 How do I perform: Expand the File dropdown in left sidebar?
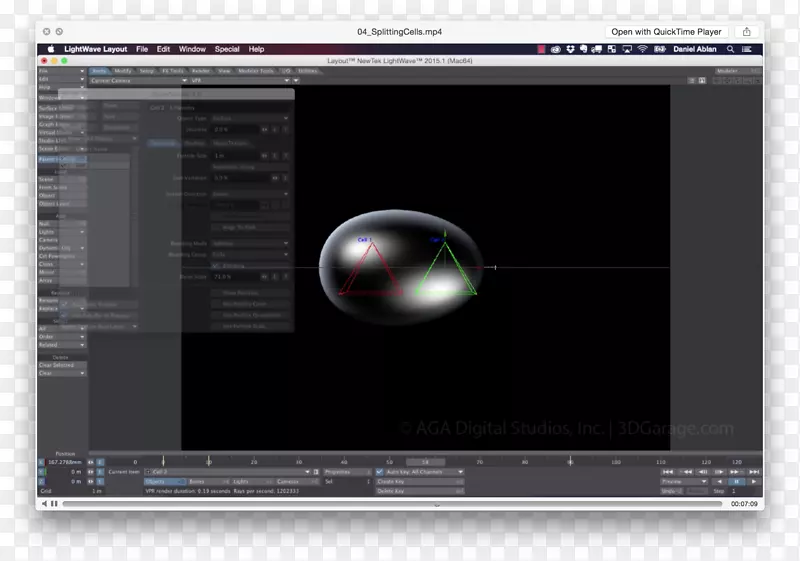[x=62, y=71]
